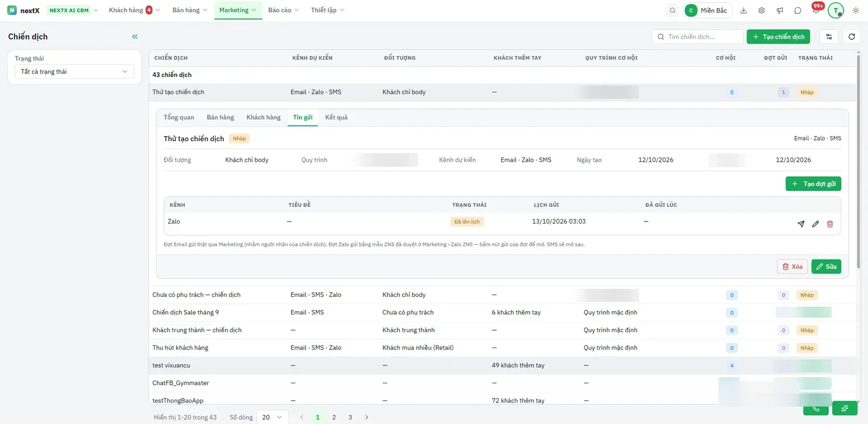Select the Miền Bắc region switcher
868x424 pixels.
tap(708, 10)
